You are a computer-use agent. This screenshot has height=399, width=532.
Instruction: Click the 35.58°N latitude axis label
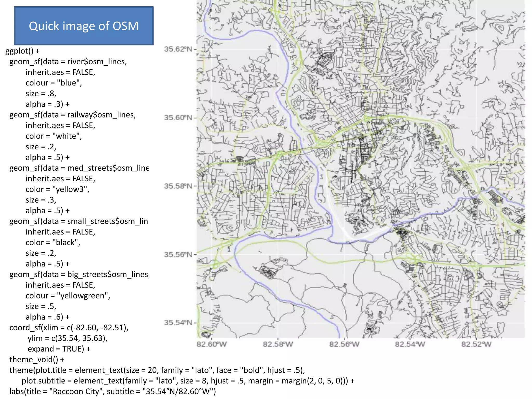(178, 186)
